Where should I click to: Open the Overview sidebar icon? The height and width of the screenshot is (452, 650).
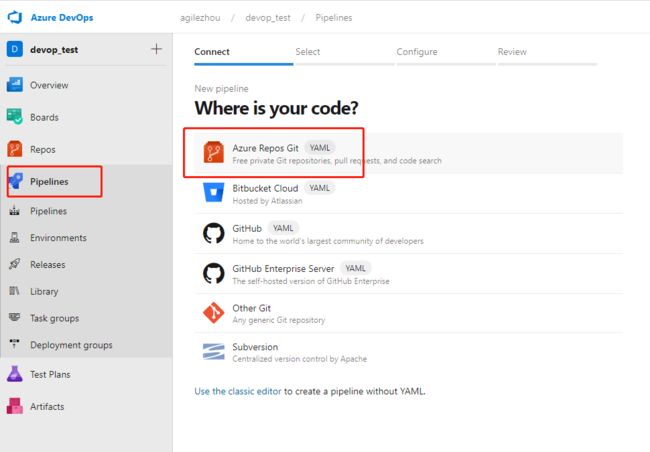pyautogui.click(x=15, y=85)
